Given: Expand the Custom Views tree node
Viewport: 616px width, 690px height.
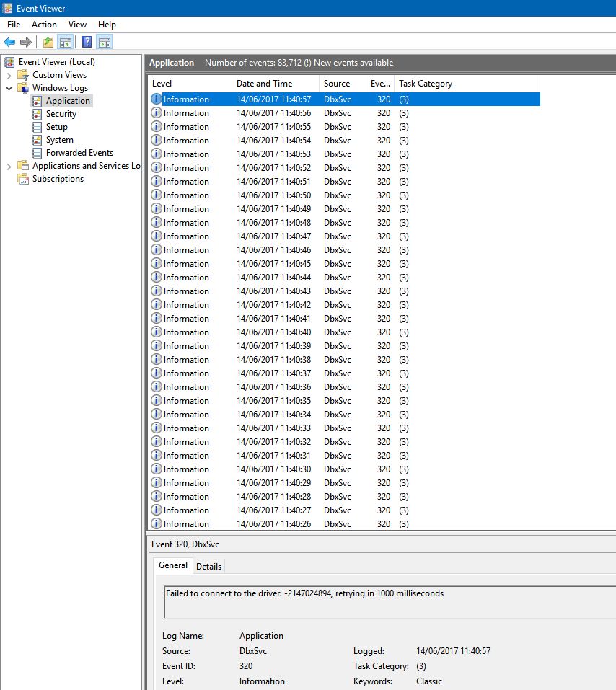Looking at the screenshot, I should click(9, 75).
